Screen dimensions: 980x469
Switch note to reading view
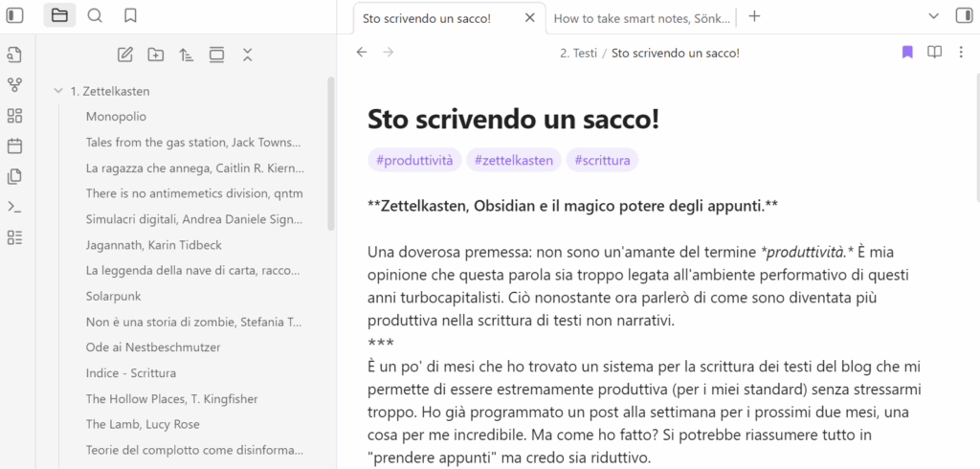coord(934,53)
